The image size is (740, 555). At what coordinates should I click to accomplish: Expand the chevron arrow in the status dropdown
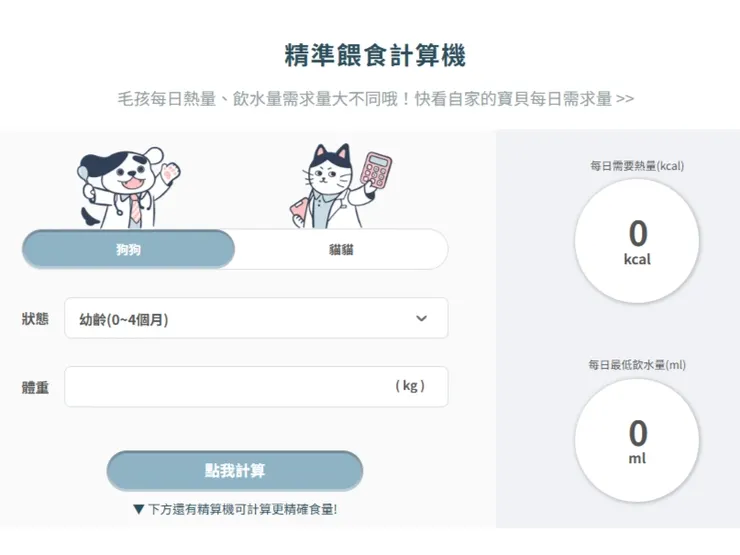(x=421, y=318)
